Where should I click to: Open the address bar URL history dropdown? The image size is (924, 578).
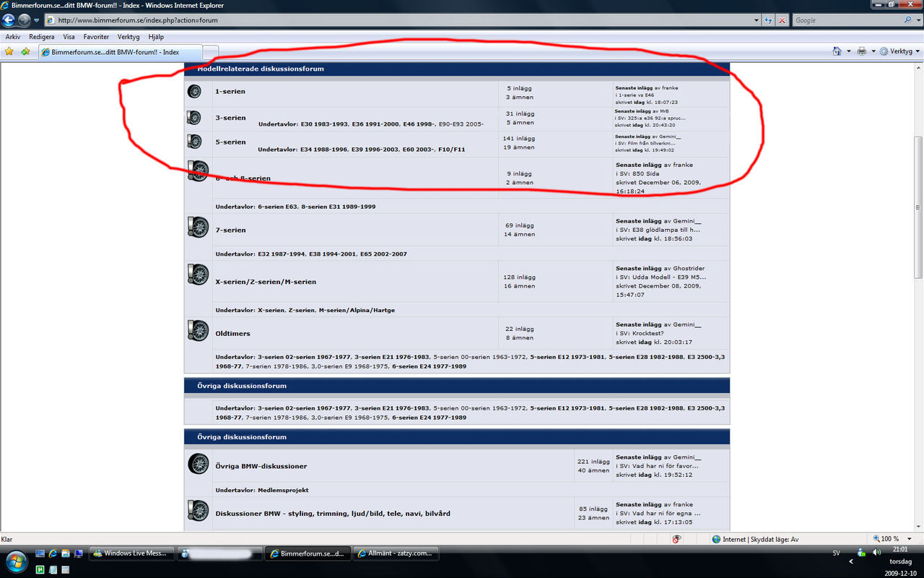[757, 20]
